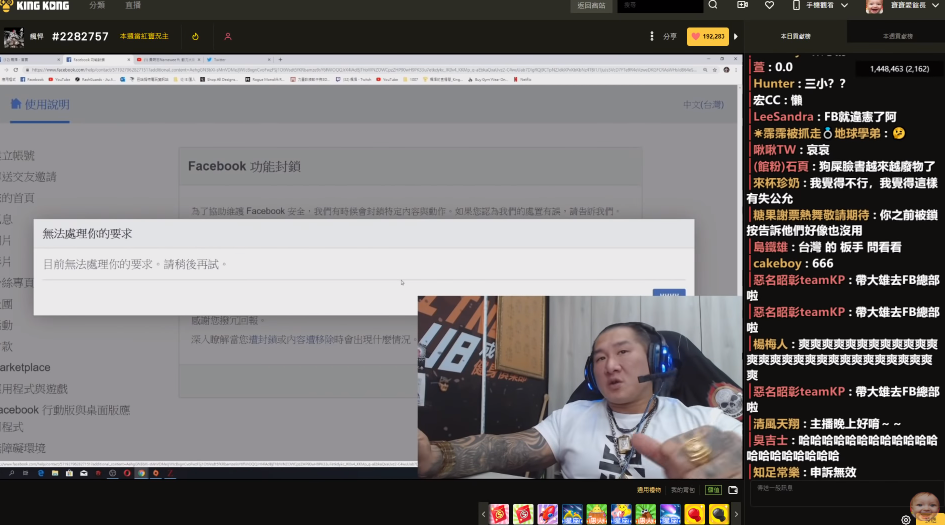The height and width of the screenshot is (525, 945).
Task: Click the heart favorites icon in top bar
Action: (768, 6)
